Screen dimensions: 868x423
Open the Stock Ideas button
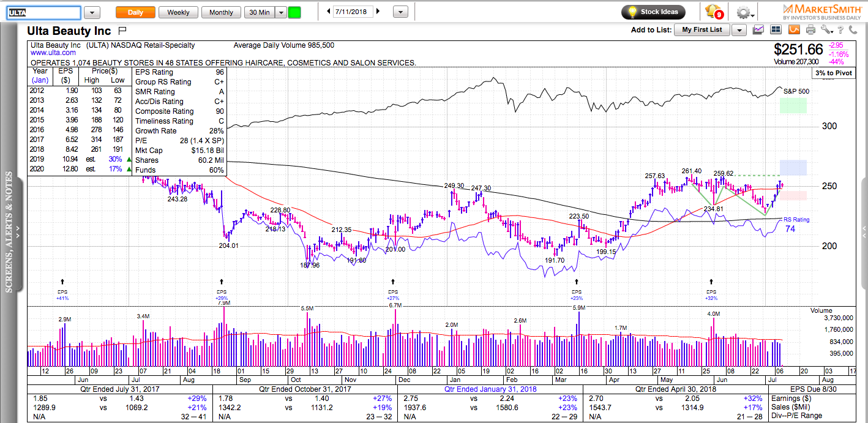click(x=653, y=12)
